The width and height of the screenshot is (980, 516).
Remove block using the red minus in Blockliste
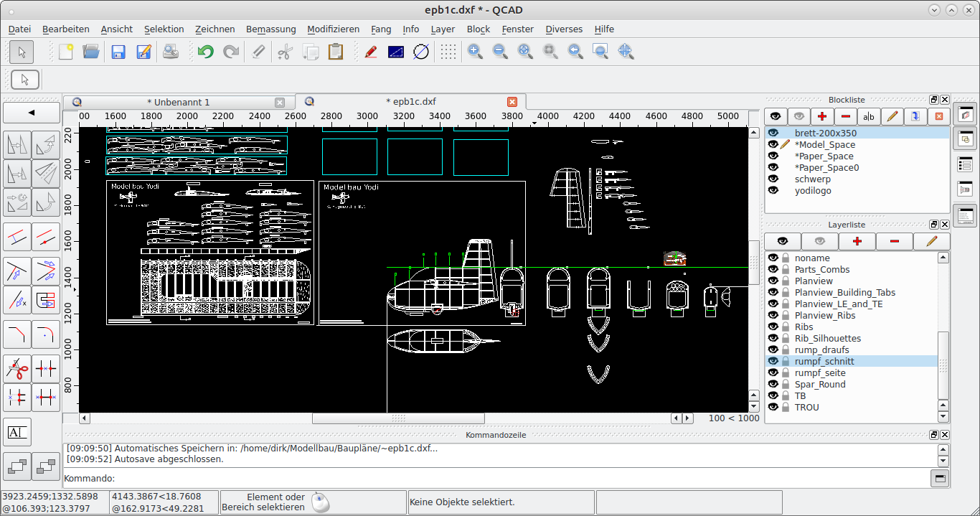pos(845,116)
